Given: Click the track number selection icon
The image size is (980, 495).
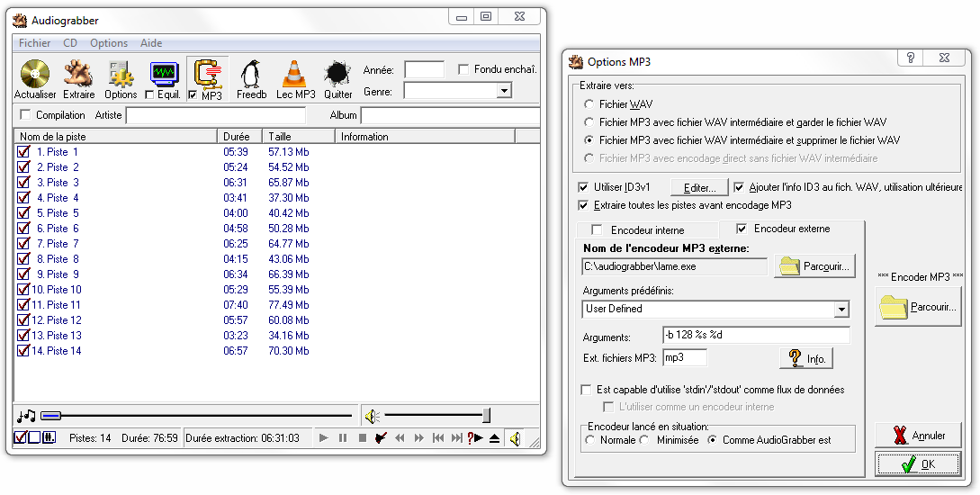Looking at the screenshot, I should pos(49,437).
